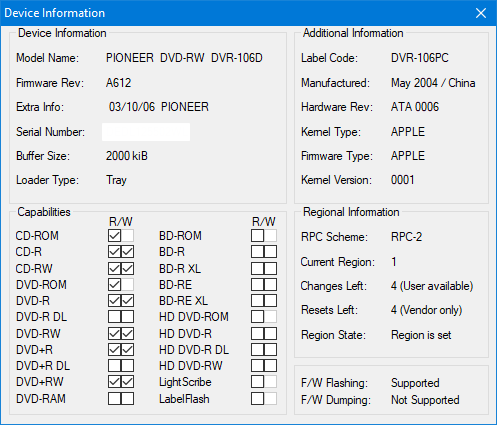
Task: Click the Additional Information group heading
Action: click(x=353, y=33)
